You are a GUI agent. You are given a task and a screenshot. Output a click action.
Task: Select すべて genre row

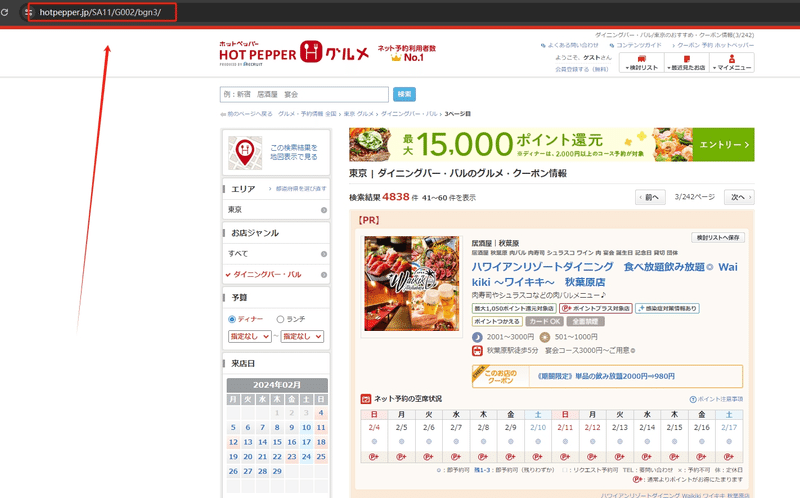(x=277, y=254)
